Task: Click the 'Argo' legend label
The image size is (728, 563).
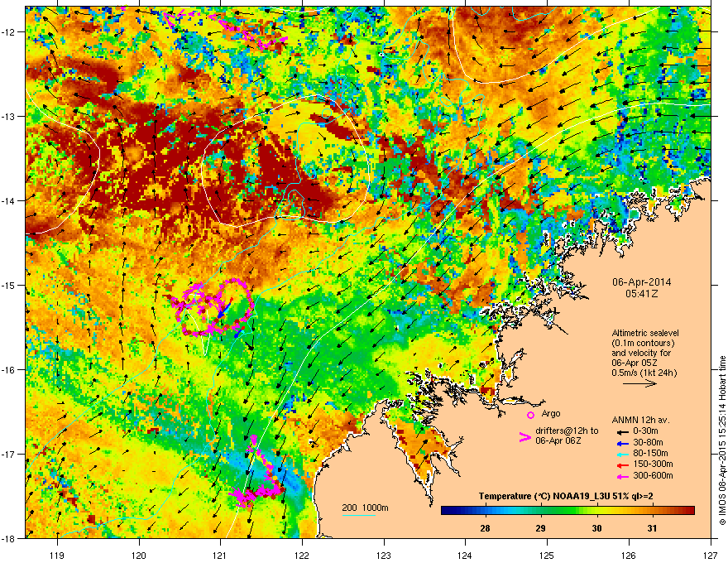Action: [x=551, y=413]
